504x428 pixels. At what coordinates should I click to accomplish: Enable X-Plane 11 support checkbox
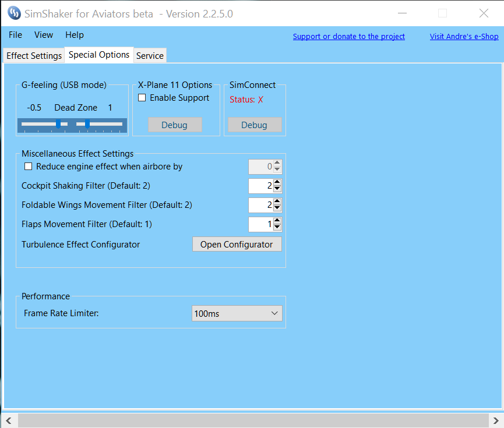coord(142,97)
